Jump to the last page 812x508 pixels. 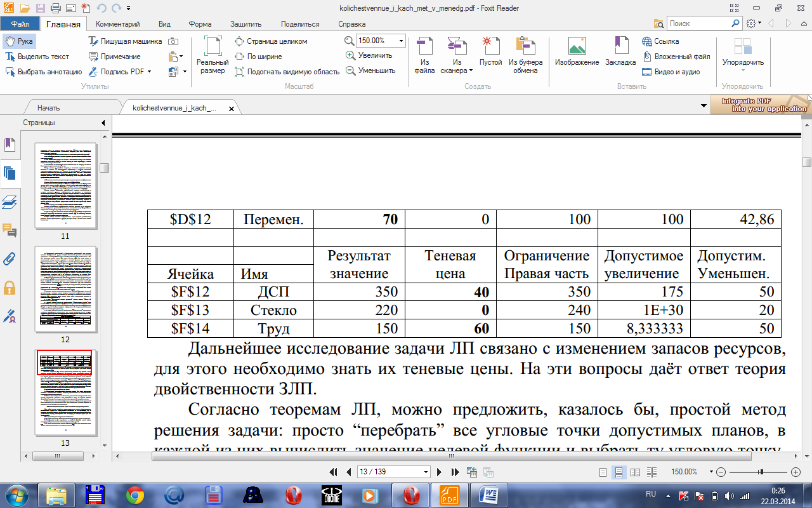tap(454, 472)
